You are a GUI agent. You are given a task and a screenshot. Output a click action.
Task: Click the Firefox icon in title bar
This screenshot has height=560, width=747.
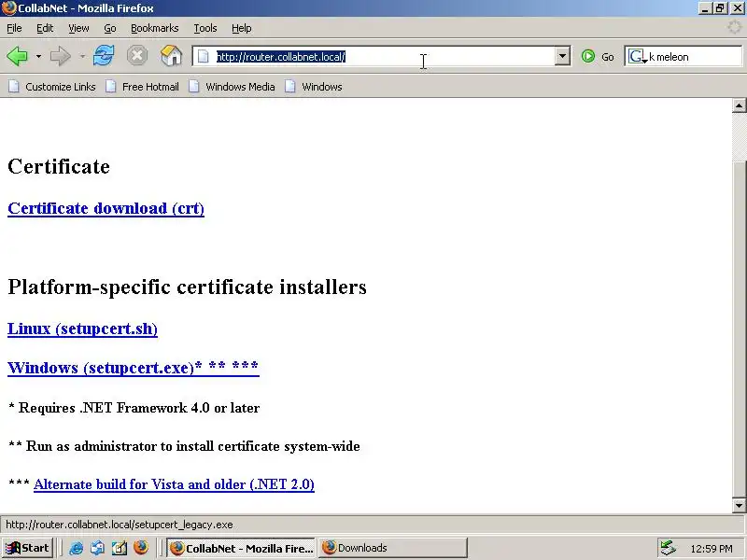(x=8, y=8)
